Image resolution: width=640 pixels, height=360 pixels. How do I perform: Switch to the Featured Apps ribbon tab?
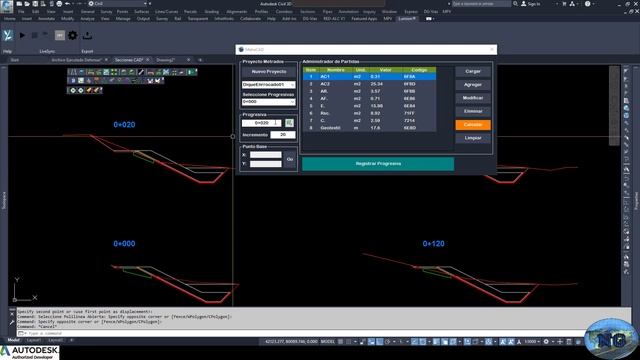click(x=364, y=19)
